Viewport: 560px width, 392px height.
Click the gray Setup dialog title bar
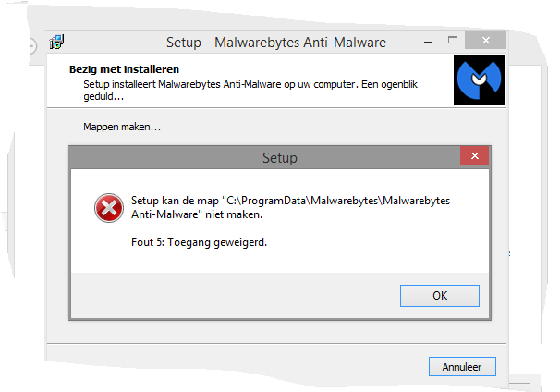tap(264, 157)
